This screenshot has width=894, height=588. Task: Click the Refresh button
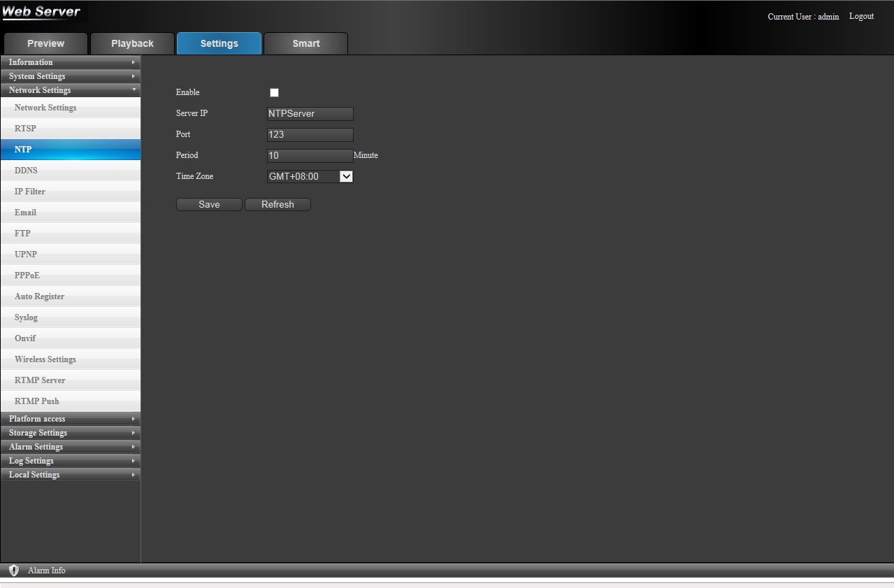tap(277, 205)
